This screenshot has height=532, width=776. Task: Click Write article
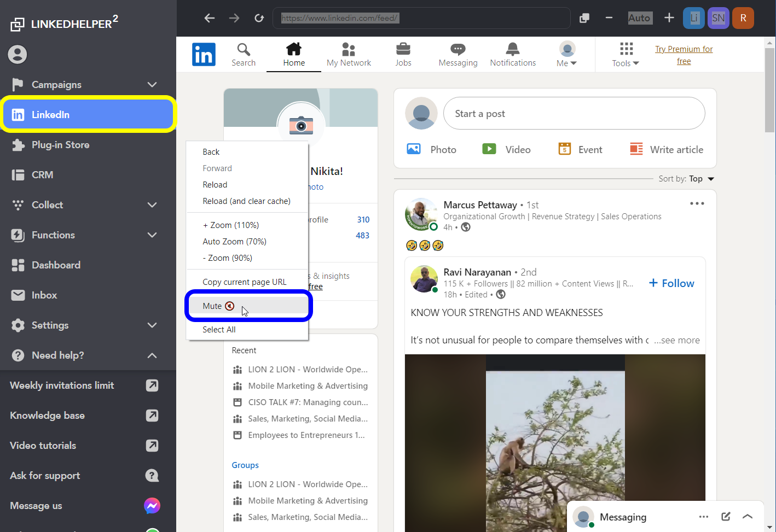pyautogui.click(x=667, y=149)
